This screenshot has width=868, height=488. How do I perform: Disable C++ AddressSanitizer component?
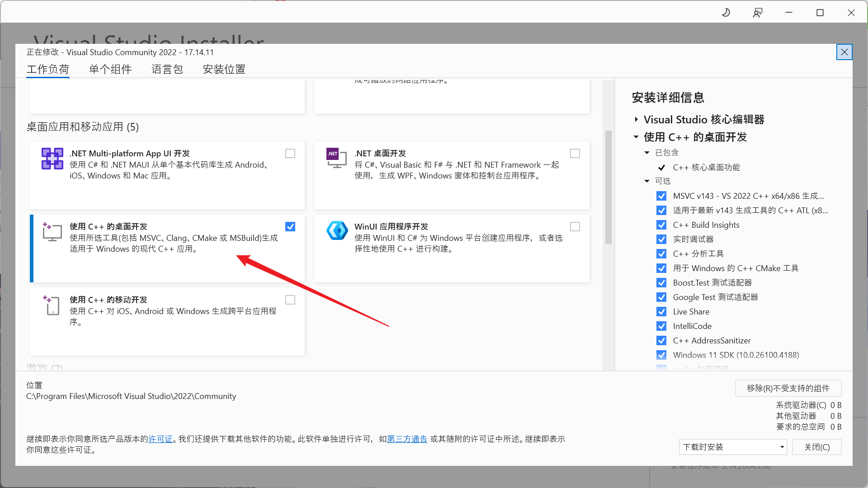[661, 341]
